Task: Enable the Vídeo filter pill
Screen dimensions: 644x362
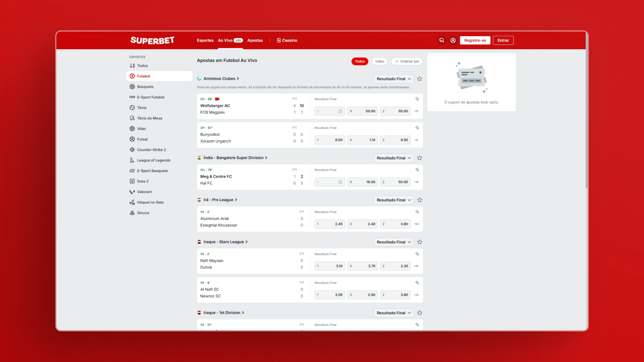Action: pos(380,61)
